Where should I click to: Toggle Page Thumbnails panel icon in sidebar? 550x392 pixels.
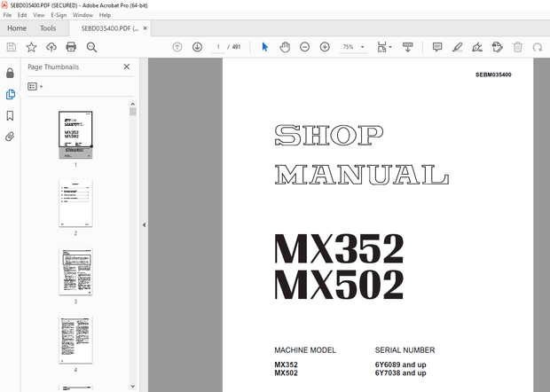[x=11, y=94]
